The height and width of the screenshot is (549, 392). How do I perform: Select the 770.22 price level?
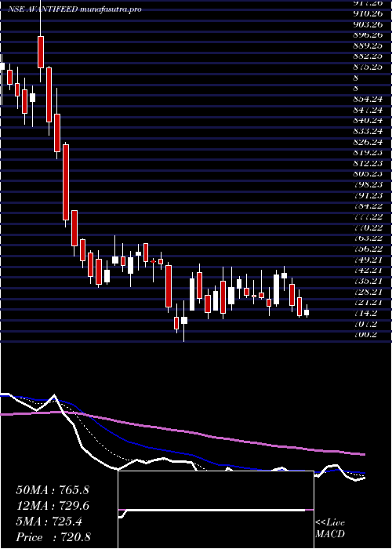point(368,228)
